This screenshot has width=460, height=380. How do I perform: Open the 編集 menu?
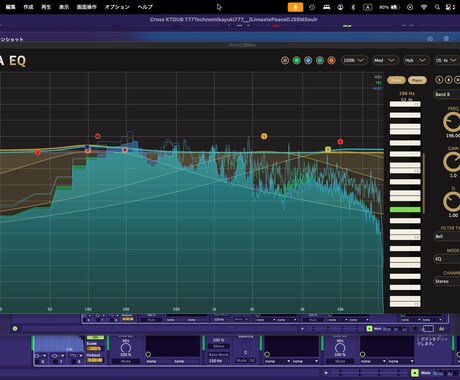pos(10,7)
